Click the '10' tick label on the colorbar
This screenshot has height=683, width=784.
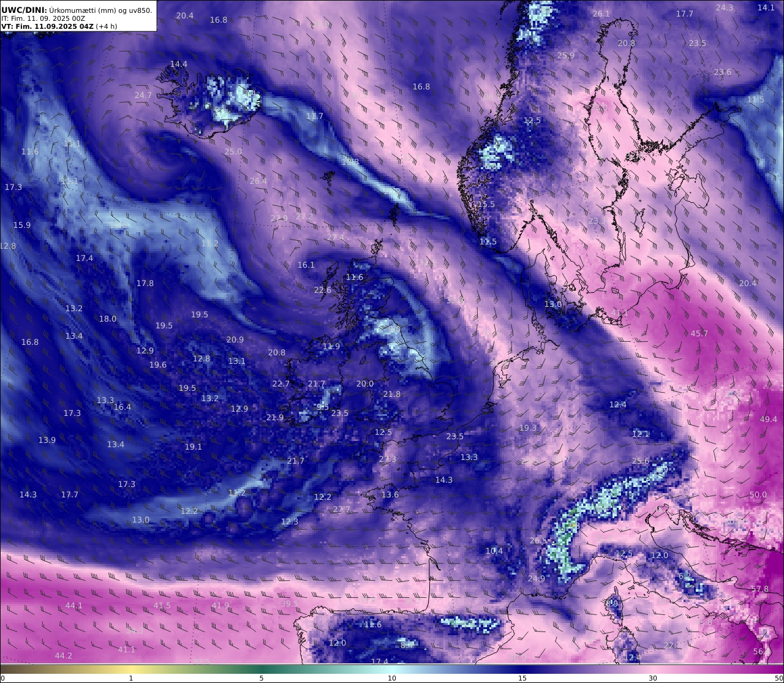(392, 677)
